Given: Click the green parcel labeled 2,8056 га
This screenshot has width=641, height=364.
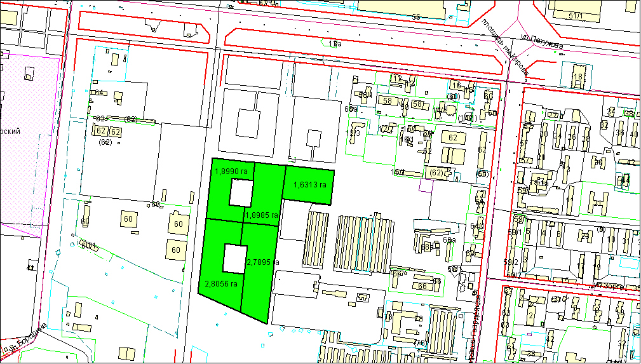Looking at the screenshot, I should pyautogui.click(x=220, y=283).
